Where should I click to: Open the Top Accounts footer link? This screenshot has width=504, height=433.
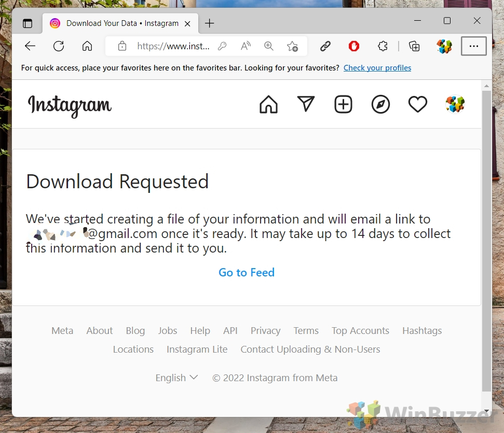pos(360,331)
